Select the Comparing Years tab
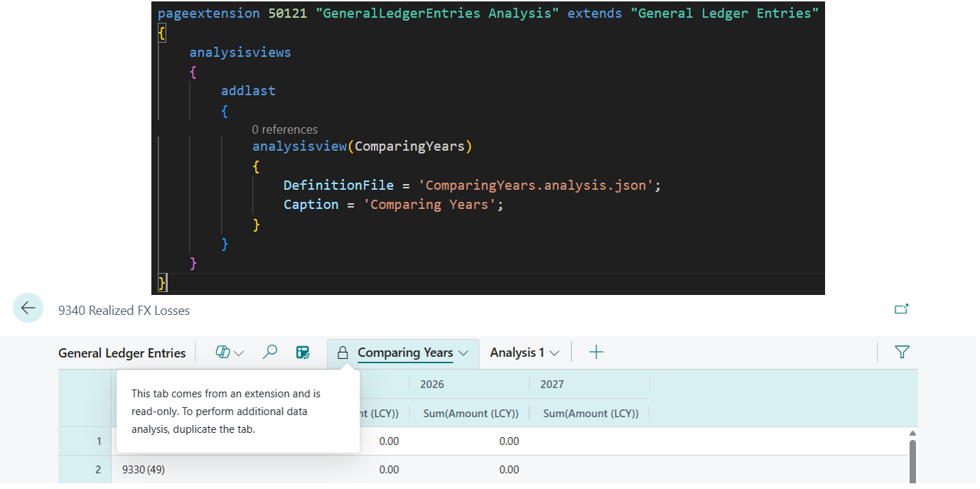The width and height of the screenshot is (980, 489). pos(405,352)
